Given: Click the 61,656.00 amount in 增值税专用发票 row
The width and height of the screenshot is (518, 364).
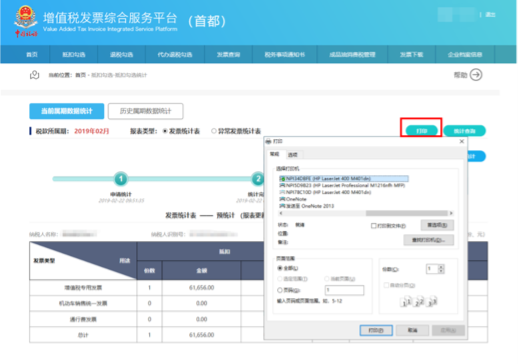Looking at the screenshot, I should click(202, 288).
